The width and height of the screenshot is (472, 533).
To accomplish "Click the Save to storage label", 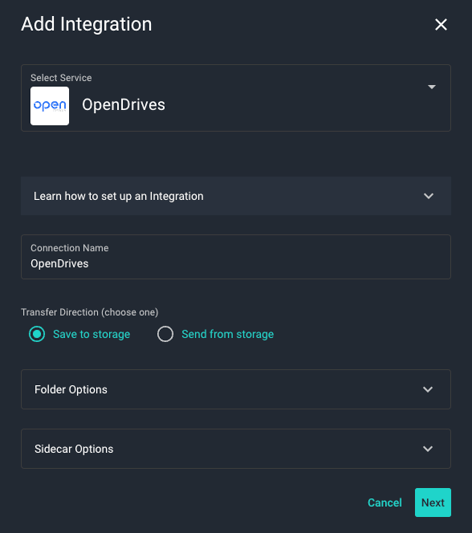I will tap(91, 334).
